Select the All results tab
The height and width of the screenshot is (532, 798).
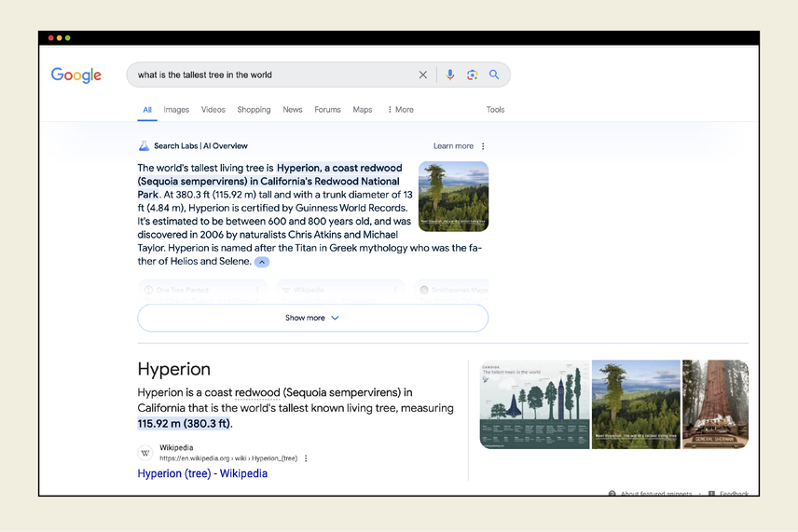(x=147, y=109)
